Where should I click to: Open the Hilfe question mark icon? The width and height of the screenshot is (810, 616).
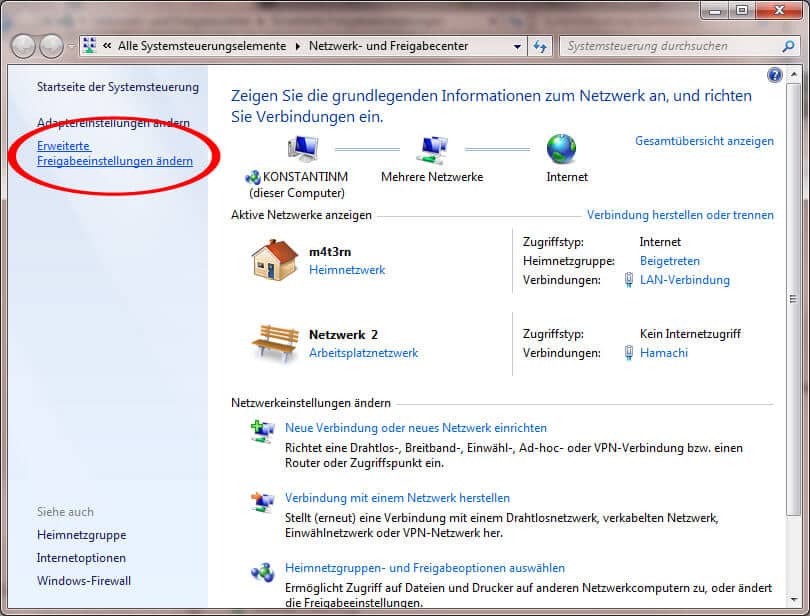(x=773, y=75)
